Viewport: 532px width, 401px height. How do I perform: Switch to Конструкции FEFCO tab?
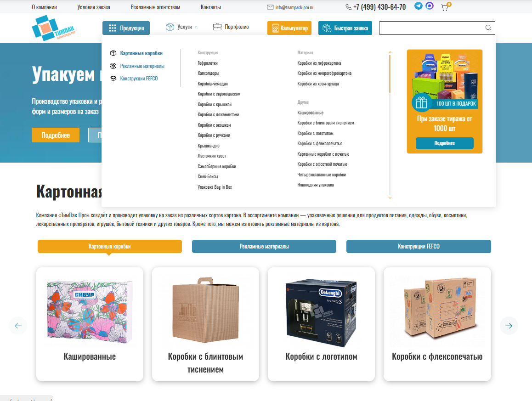coord(419,246)
